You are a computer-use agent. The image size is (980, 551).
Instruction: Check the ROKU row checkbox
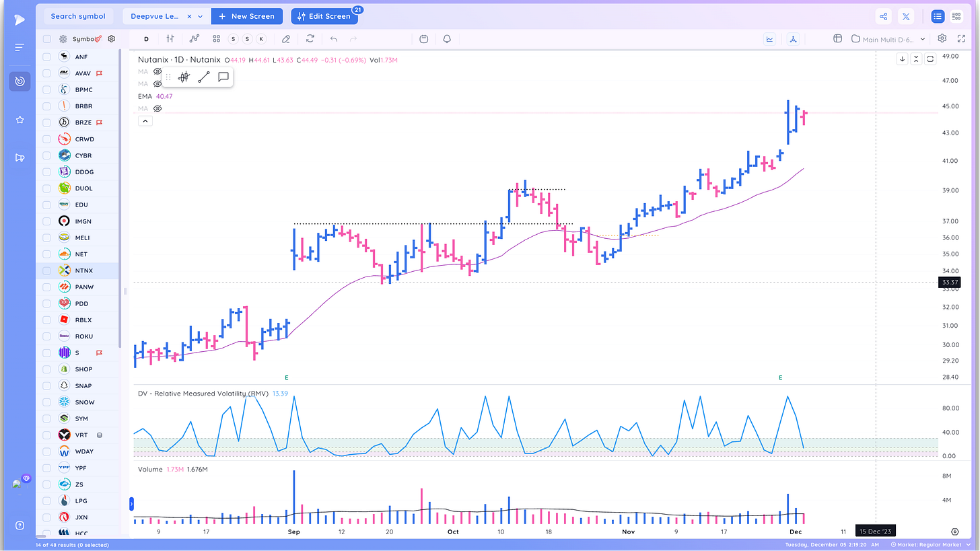[x=47, y=336]
